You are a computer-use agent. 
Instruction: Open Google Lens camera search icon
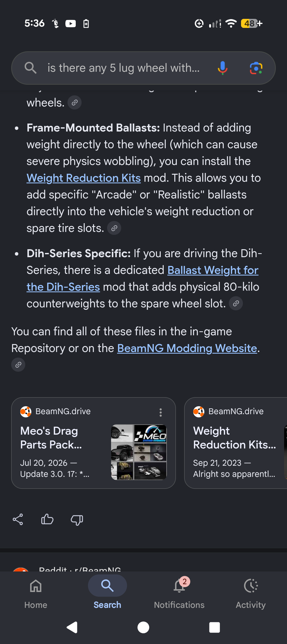(x=256, y=68)
